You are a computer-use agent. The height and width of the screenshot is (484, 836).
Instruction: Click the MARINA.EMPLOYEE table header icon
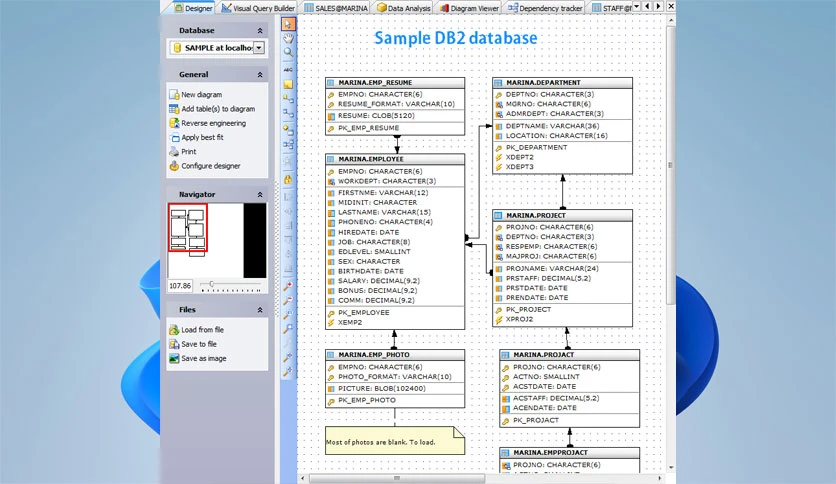pyautogui.click(x=331, y=159)
